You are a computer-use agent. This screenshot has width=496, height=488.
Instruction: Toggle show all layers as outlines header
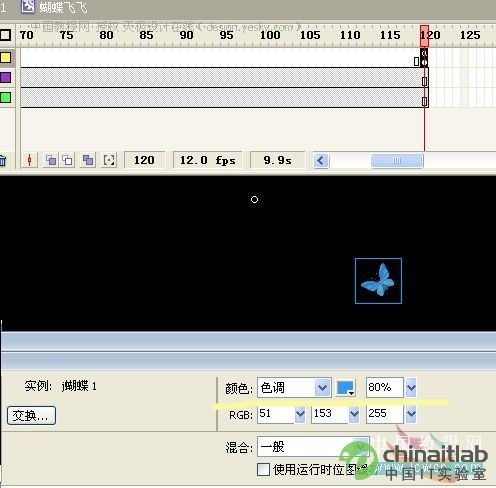point(6,35)
